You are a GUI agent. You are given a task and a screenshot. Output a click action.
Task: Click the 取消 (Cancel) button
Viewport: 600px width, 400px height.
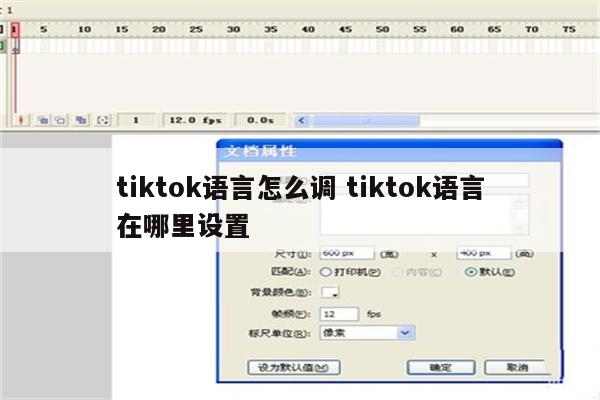click(x=517, y=367)
